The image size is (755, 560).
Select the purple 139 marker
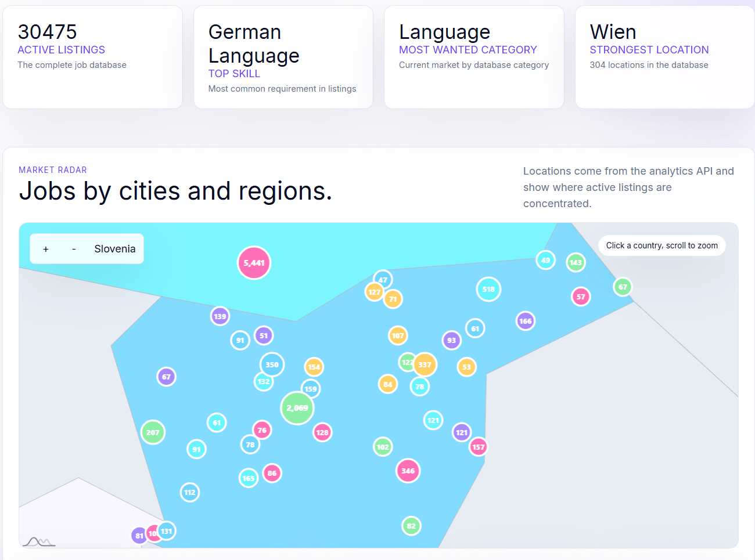tap(220, 316)
